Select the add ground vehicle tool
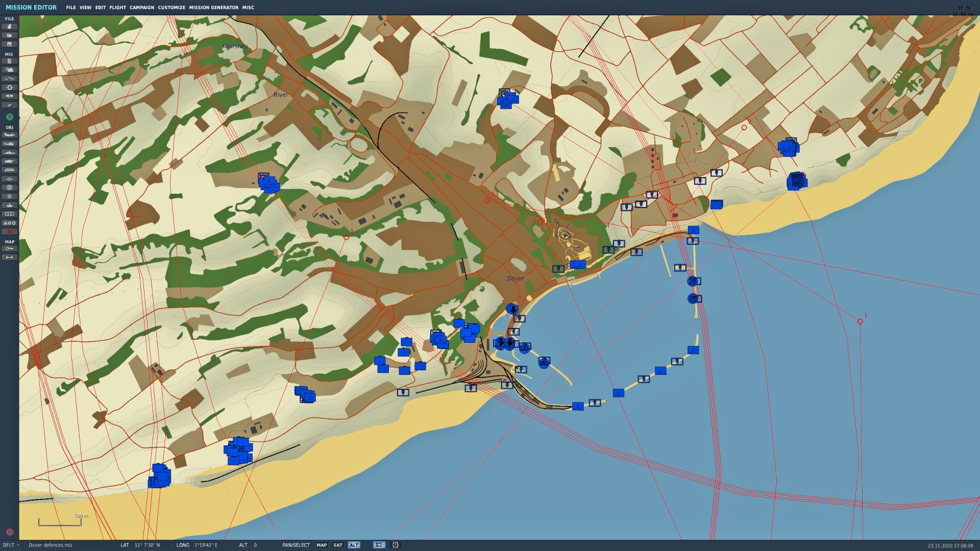The image size is (980, 551). (x=9, y=162)
